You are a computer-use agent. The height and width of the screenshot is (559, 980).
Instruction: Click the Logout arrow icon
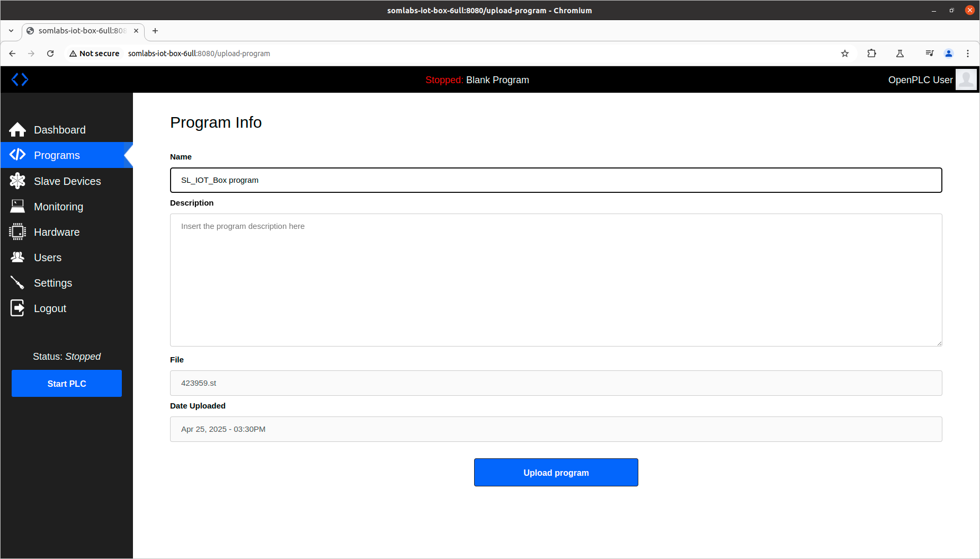17,308
